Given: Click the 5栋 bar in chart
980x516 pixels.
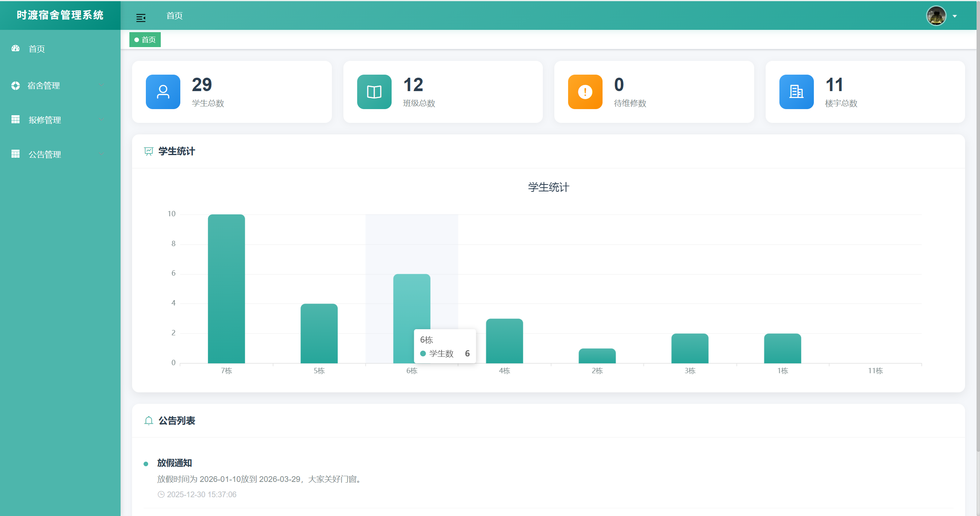Looking at the screenshot, I should point(319,333).
